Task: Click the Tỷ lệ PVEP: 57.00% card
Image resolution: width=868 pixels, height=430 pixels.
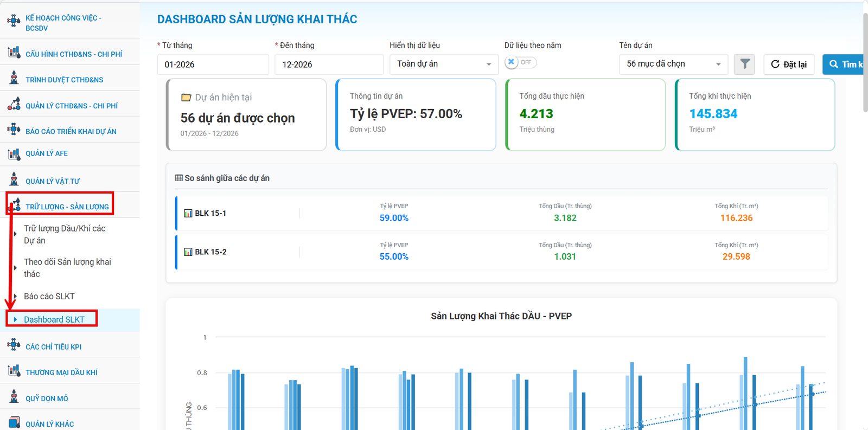Action: point(416,114)
